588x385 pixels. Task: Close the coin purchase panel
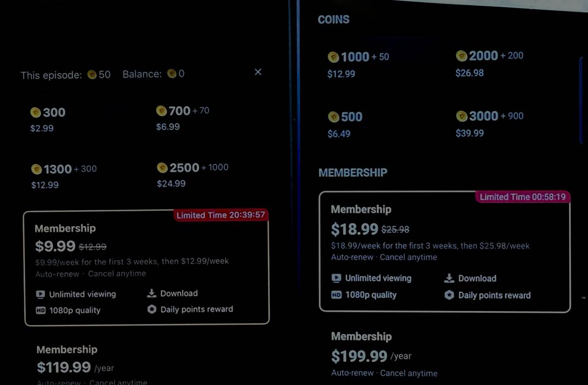pos(258,72)
